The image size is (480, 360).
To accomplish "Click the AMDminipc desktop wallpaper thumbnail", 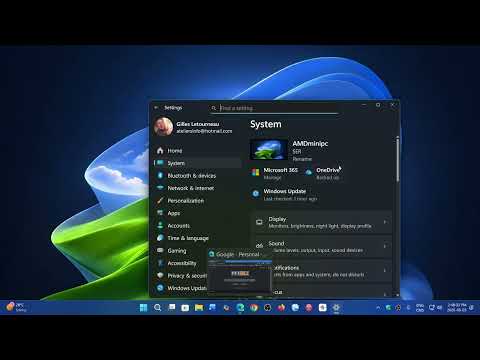I will click(269, 150).
